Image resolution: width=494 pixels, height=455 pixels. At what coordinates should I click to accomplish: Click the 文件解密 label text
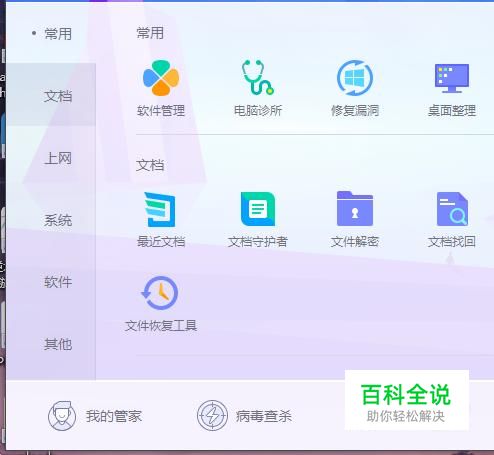click(355, 242)
